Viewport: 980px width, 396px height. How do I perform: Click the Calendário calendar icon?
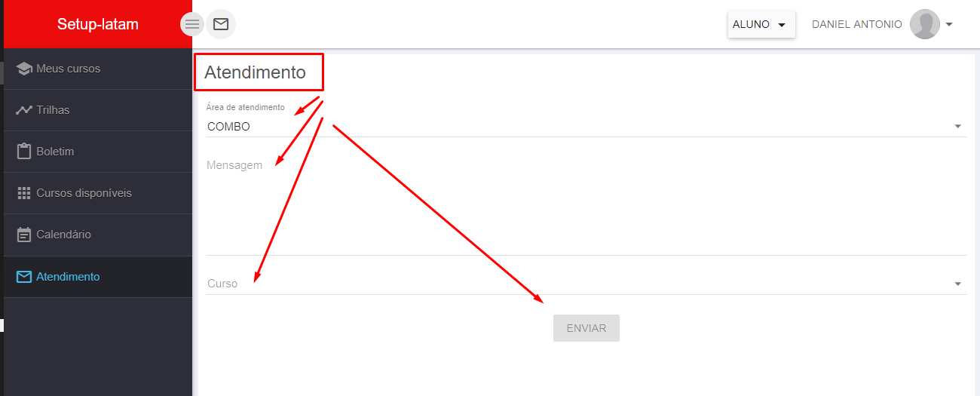[x=24, y=235]
